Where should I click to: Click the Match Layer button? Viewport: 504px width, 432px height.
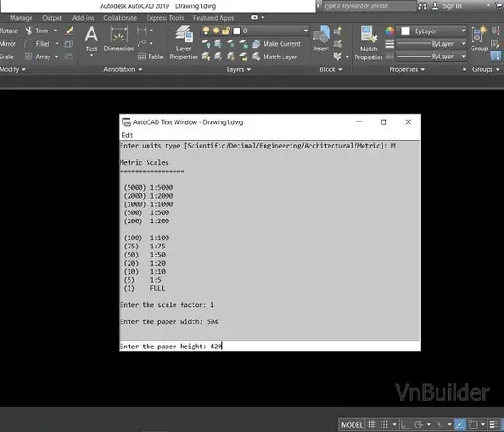pos(274,57)
